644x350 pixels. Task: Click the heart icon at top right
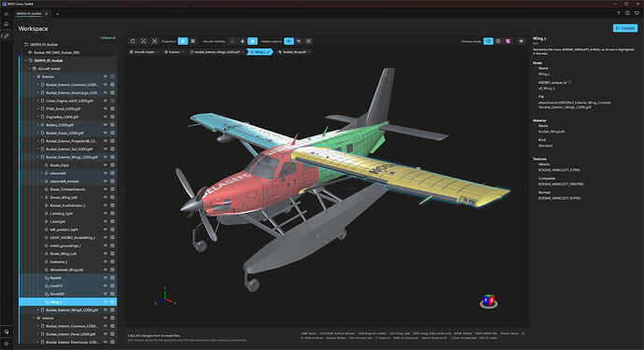637,13
